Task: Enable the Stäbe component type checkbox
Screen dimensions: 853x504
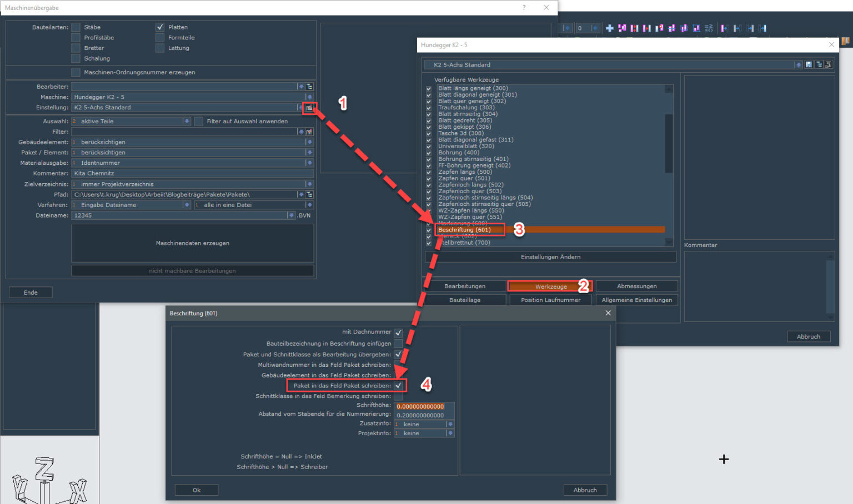Action: tap(76, 27)
